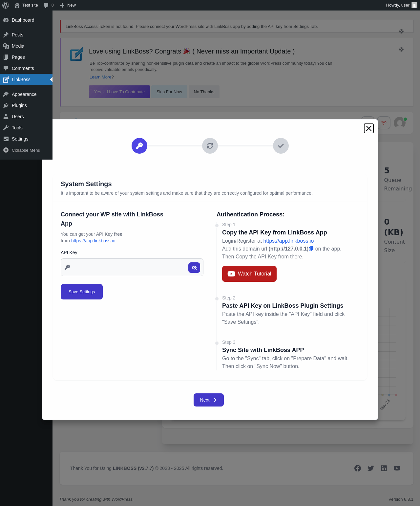
Task: Click 'Content Size' stat label
Action: (x=394, y=246)
